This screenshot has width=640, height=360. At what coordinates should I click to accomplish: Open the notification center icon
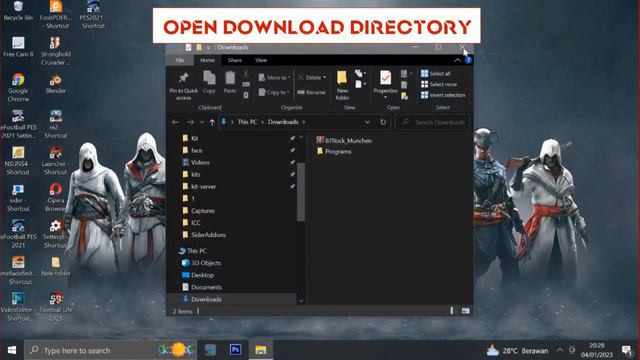click(627, 350)
